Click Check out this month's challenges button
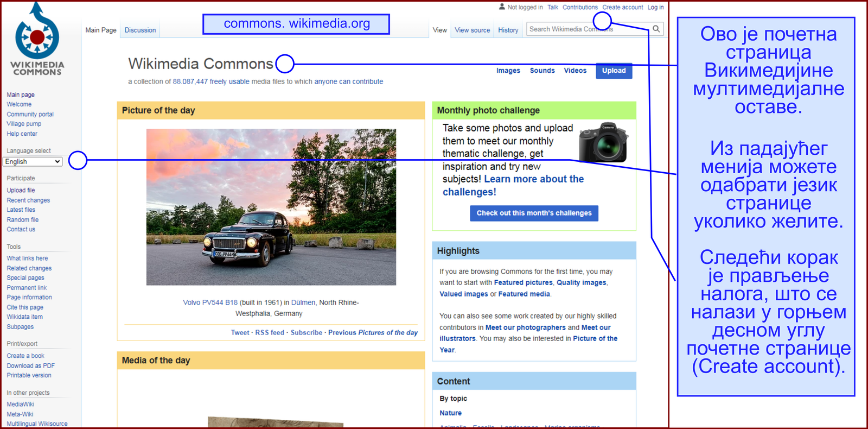This screenshot has height=429, width=868. (534, 213)
